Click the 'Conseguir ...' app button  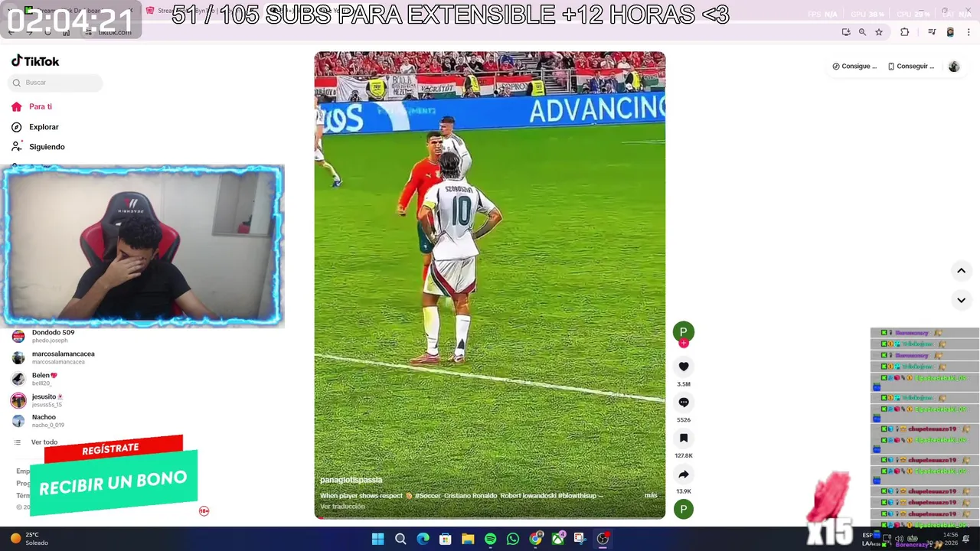911,67
